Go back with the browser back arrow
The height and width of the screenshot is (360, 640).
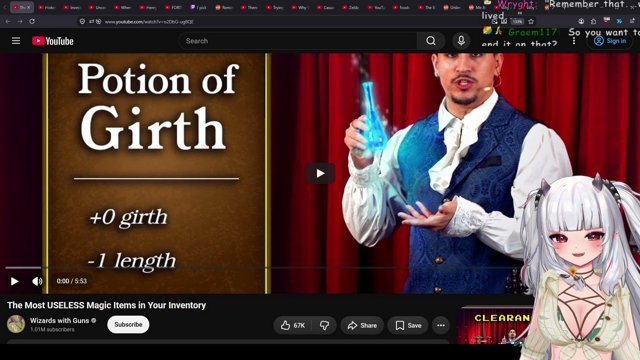[8, 21]
